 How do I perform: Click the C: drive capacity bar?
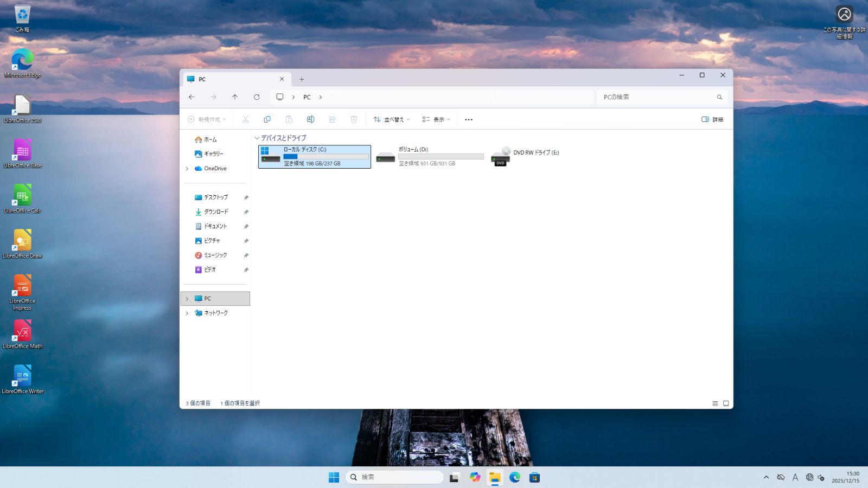(x=324, y=156)
